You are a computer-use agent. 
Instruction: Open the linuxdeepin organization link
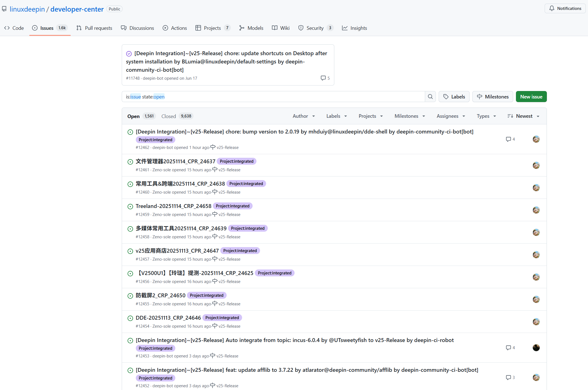27,9
